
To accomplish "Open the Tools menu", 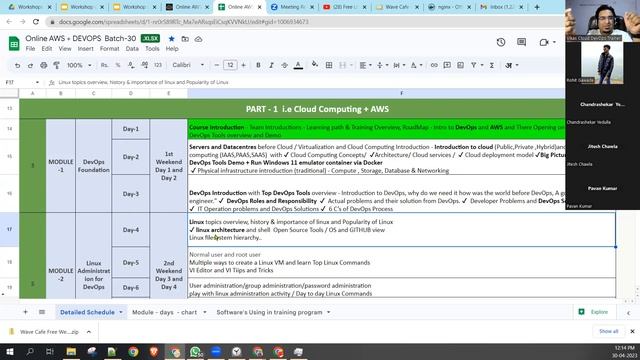I will [152, 49].
